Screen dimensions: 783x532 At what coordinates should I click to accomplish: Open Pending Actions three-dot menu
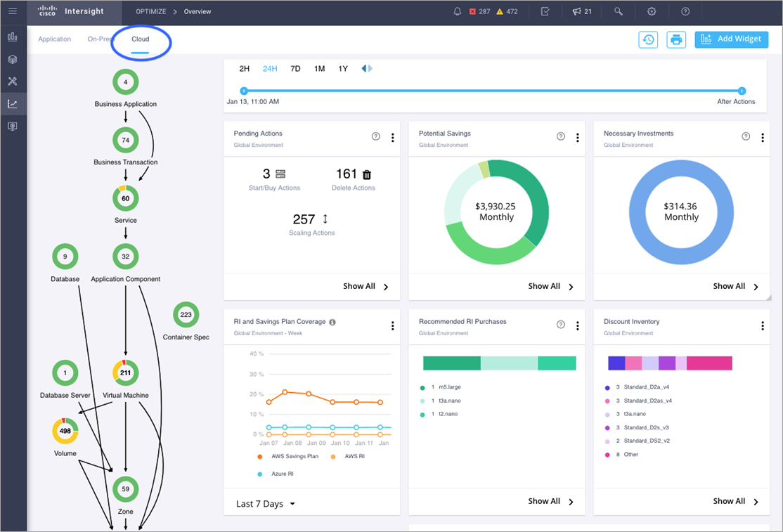[x=392, y=138]
